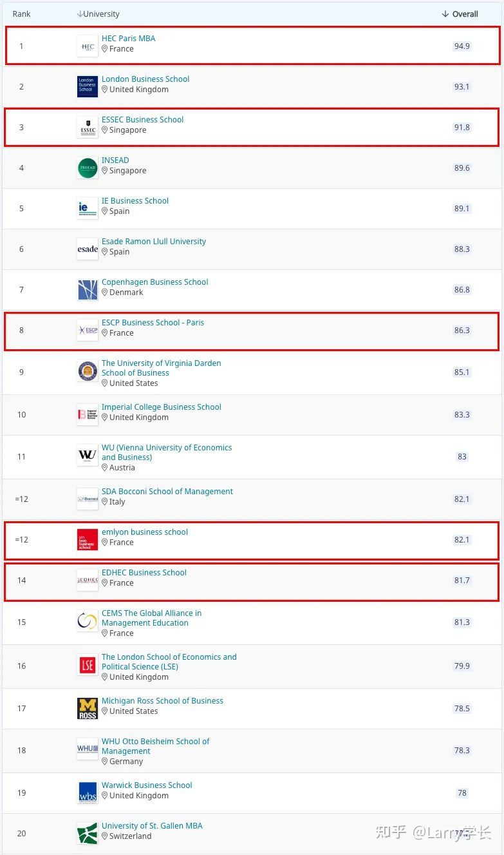Open the HEC Paris MBA link
Viewport: 504px width, 855px height.
[128, 39]
